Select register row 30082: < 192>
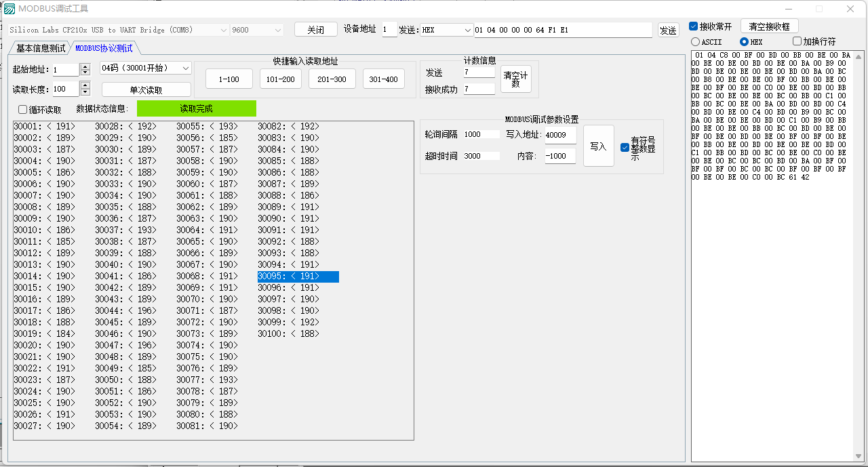The image size is (868, 467). tap(289, 127)
